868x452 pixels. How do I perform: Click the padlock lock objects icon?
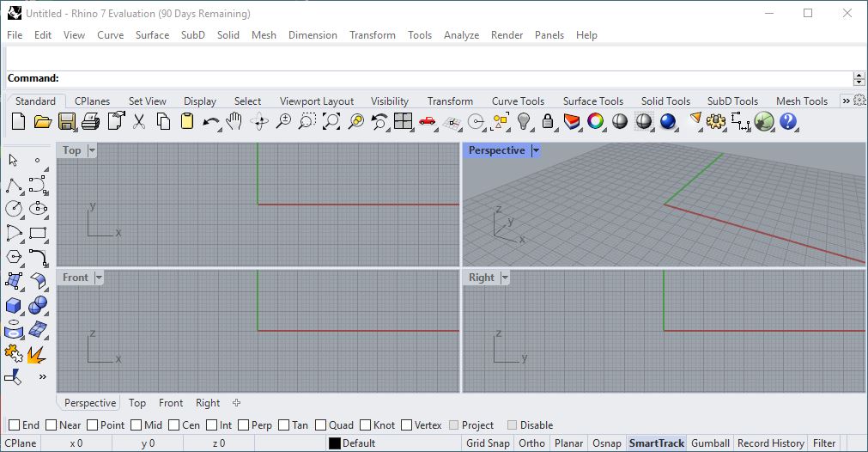coord(548,121)
